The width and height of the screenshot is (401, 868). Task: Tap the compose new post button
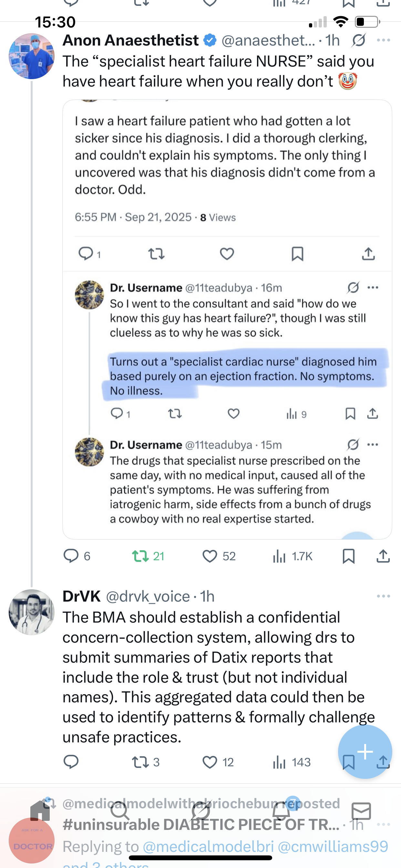(365, 752)
